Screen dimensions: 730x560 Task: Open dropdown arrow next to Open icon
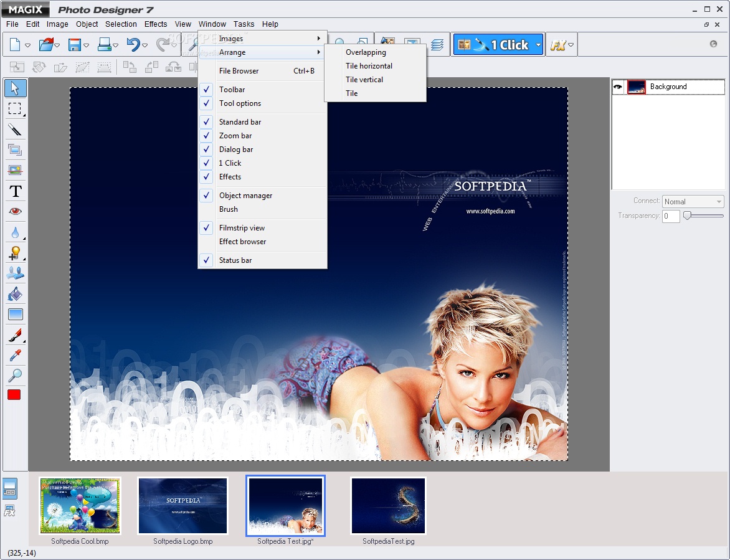click(57, 45)
